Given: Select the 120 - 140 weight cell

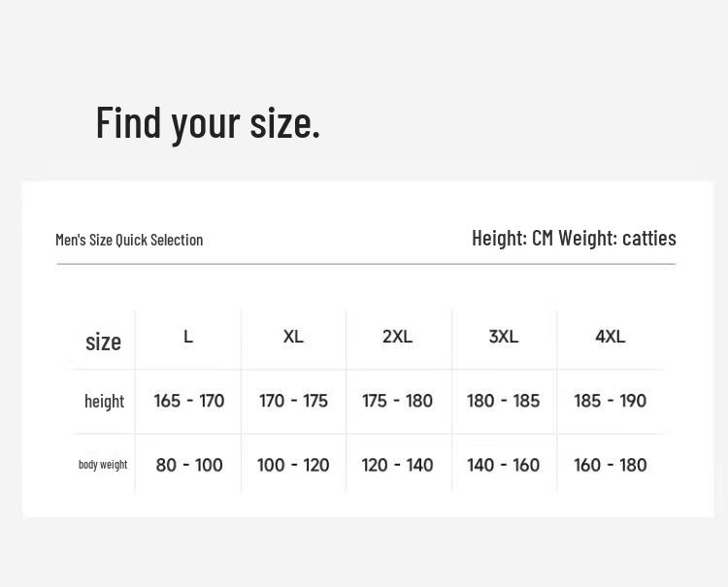Looking at the screenshot, I should pos(398,466).
